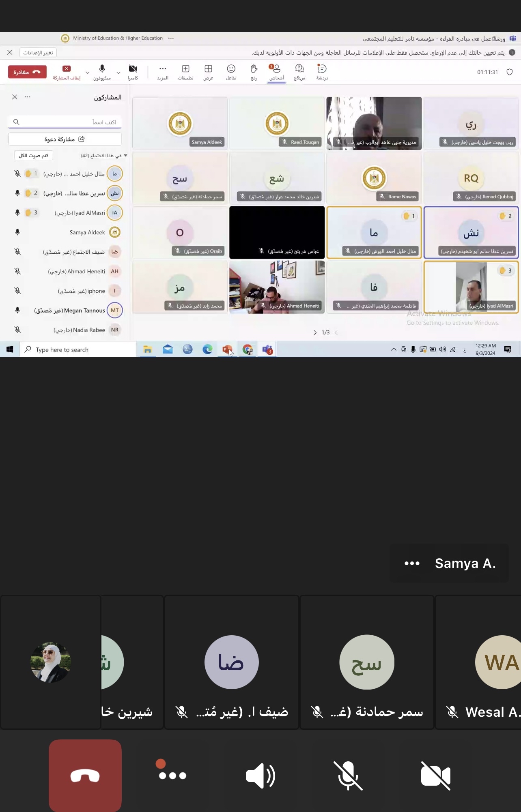The image size is (521, 812).
Task: Turn on the camera in the bottom call bar
Action: [436, 776]
